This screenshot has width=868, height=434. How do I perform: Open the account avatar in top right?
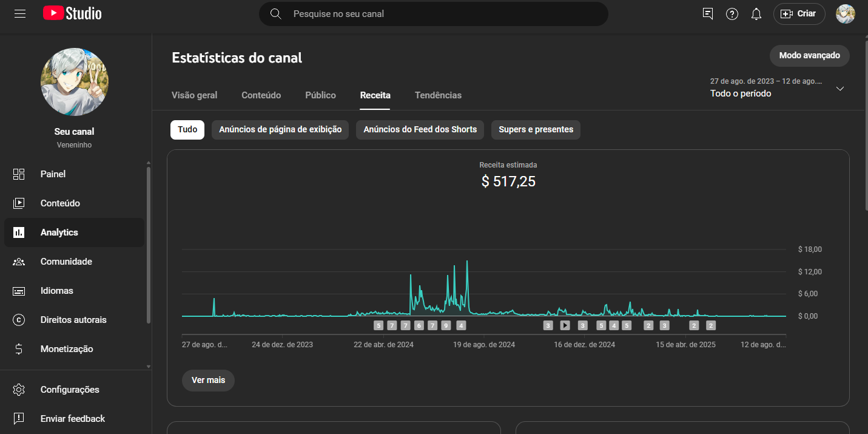(846, 13)
